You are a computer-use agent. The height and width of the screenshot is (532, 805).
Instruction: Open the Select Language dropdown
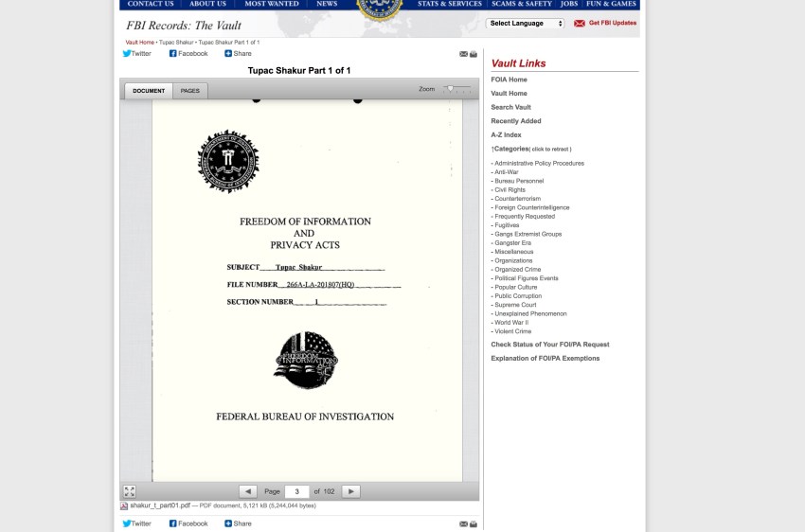point(526,23)
